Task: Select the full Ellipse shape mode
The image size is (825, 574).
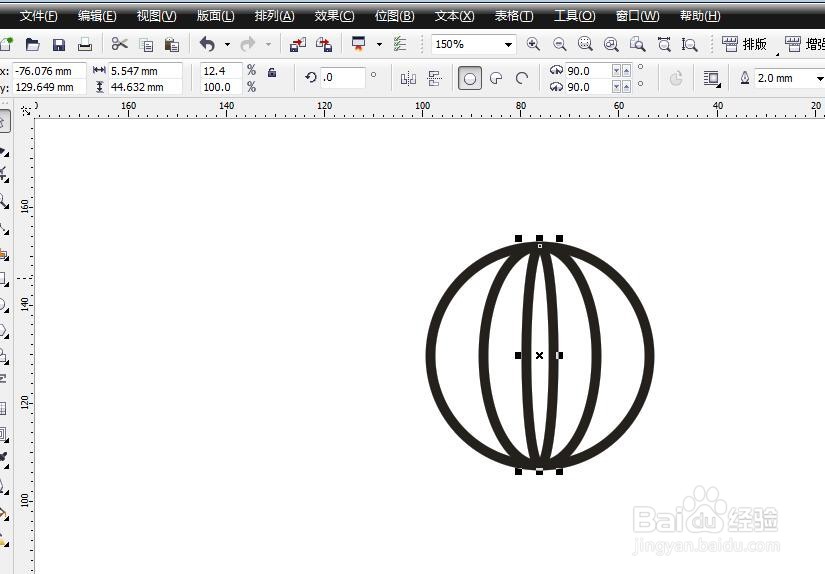Action: tap(470, 79)
